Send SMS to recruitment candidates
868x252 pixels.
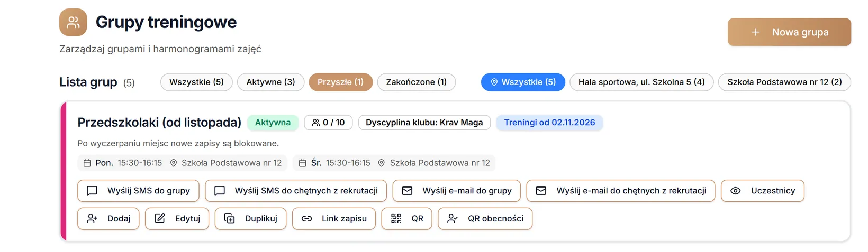click(x=296, y=191)
